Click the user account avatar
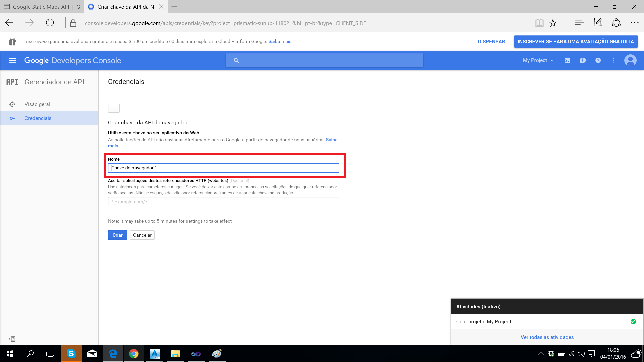Screen dimensions: 644x362 630,60
